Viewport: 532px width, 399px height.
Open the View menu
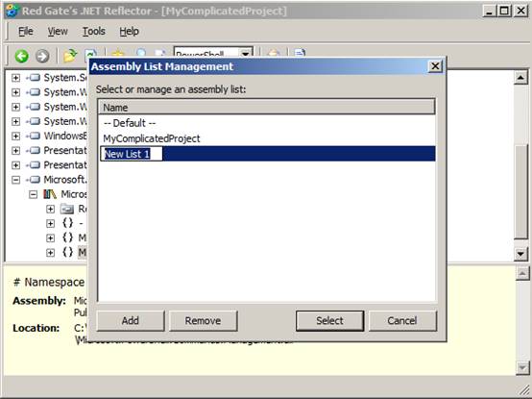click(x=58, y=31)
